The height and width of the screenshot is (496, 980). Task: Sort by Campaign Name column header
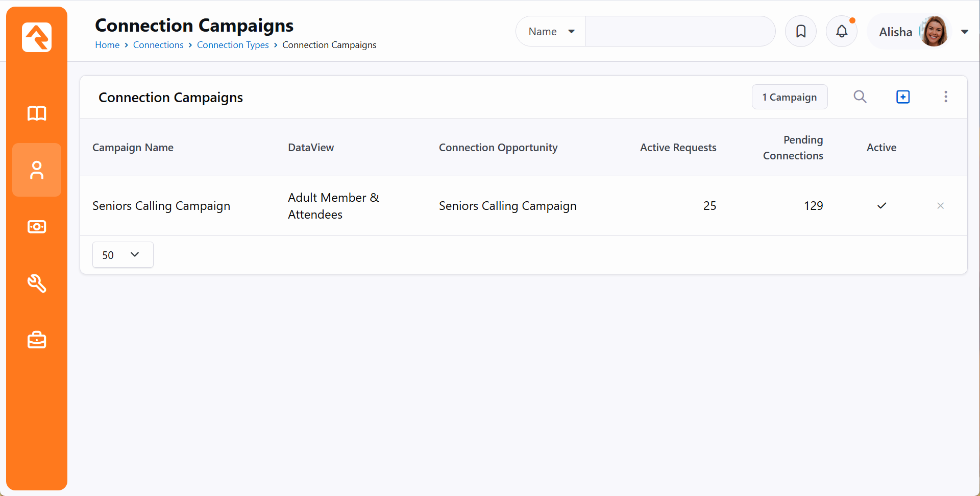pyautogui.click(x=133, y=148)
